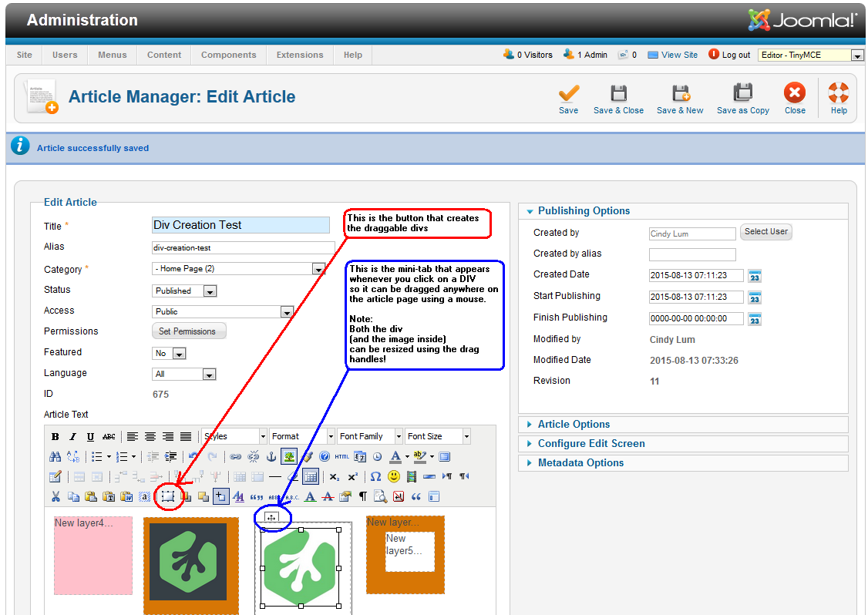Image resolution: width=868 pixels, height=615 pixels.
Task: Open the Components menu
Action: point(228,55)
